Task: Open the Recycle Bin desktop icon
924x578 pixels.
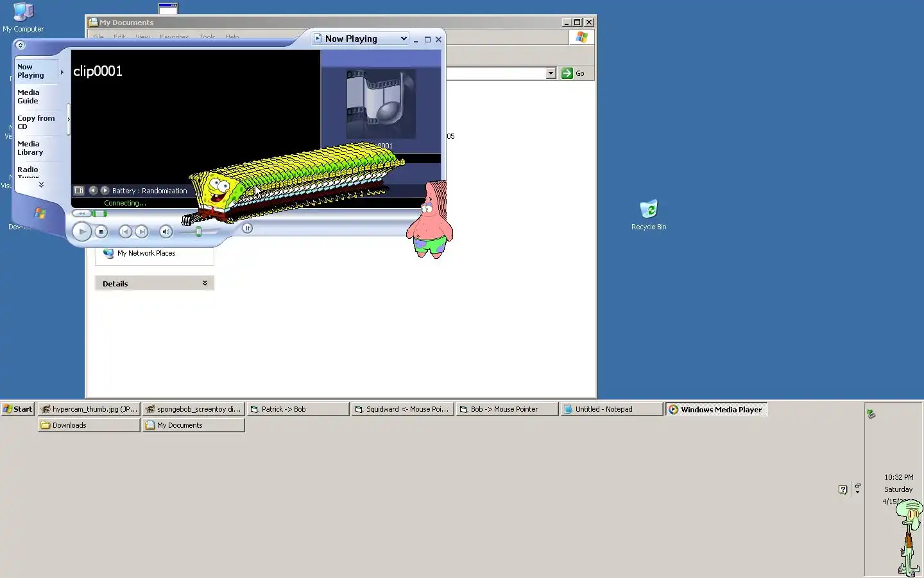Action: coord(649,215)
